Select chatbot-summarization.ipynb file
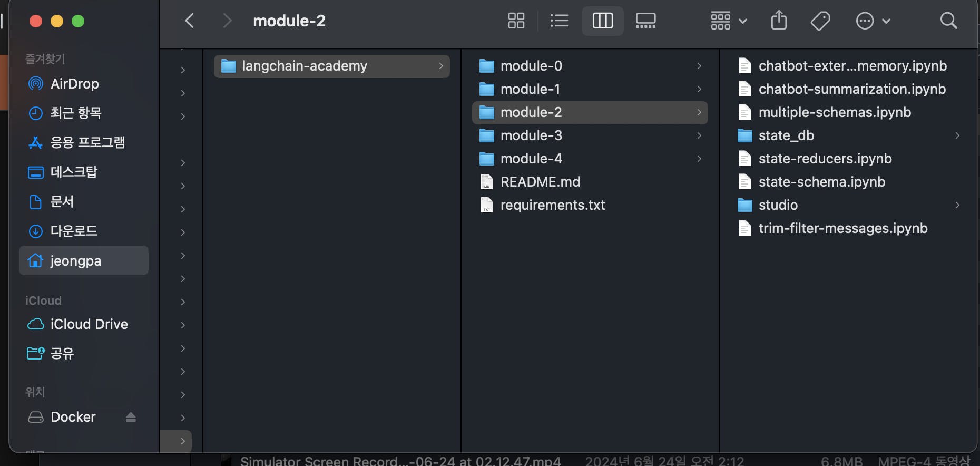Image resolution: width=980 pixels, height=466 pixels. click(851, 89)
